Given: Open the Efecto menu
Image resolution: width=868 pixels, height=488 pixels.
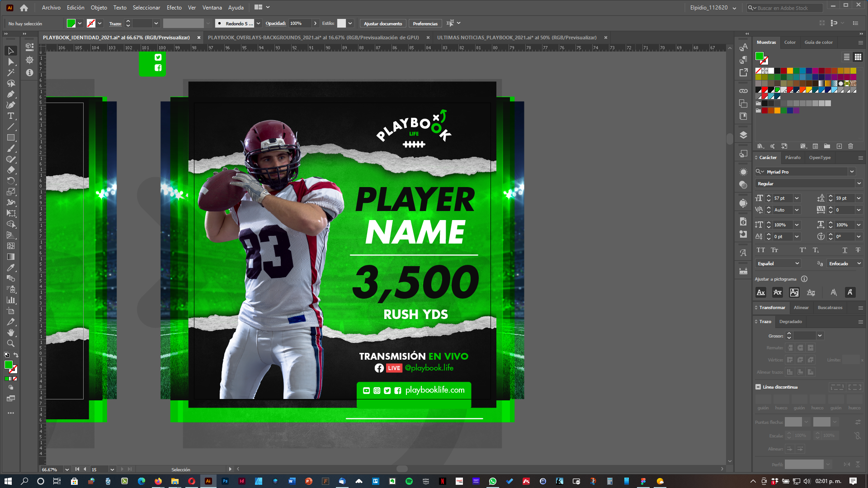Looking at the screenshot, I should pyautogui.click(x=174, y=8).
